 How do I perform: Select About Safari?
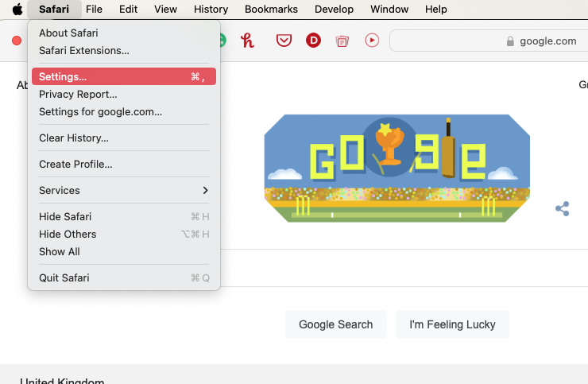coord(124,33)
